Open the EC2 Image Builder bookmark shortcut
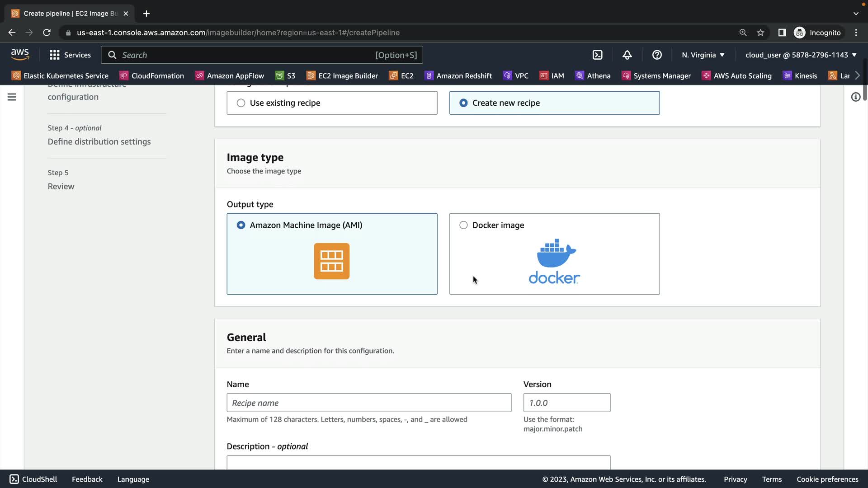Image resolution: width=868 pixels, height=488 pixels. (342, 75)
